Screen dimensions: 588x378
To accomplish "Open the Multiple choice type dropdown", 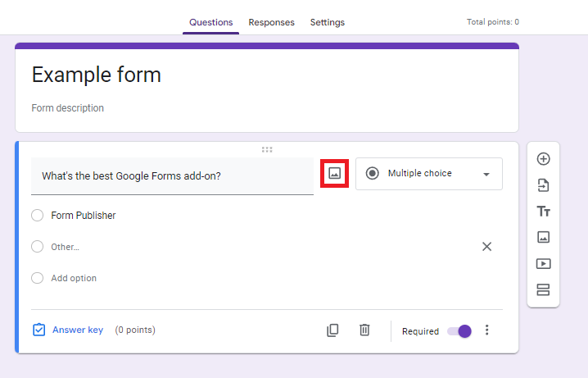I will [x=429, y=174].
